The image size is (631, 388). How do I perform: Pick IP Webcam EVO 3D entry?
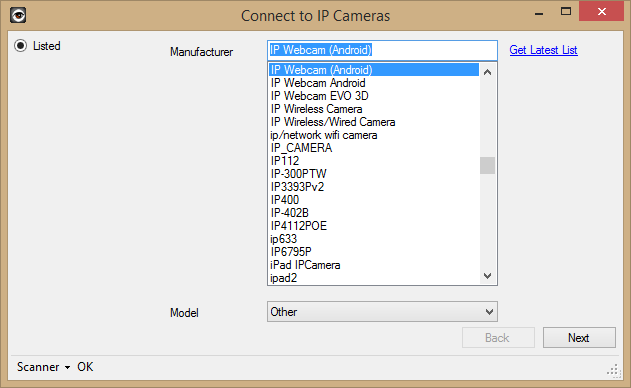374,96
